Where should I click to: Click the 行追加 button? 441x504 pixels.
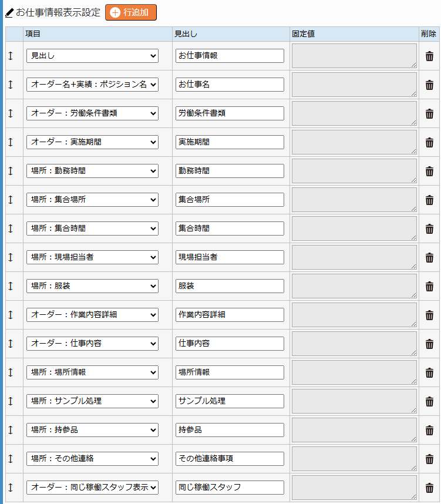(x=131, y=12)
